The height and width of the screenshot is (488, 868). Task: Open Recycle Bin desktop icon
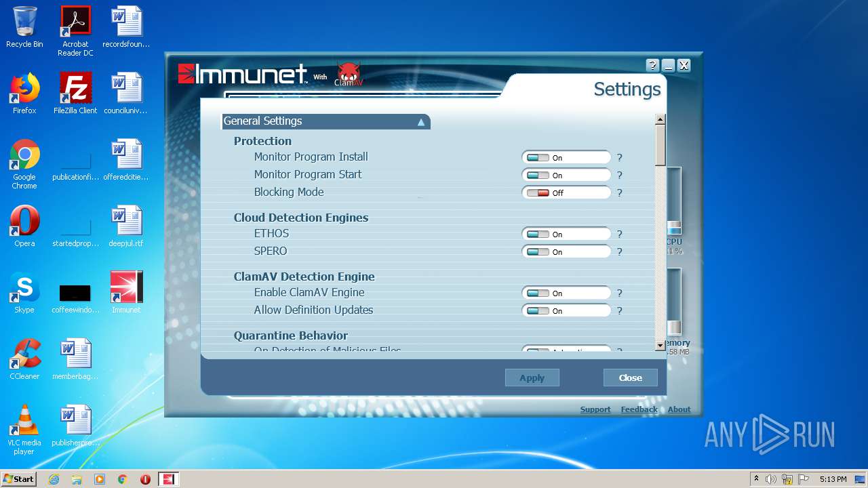(x=24, y=27)
